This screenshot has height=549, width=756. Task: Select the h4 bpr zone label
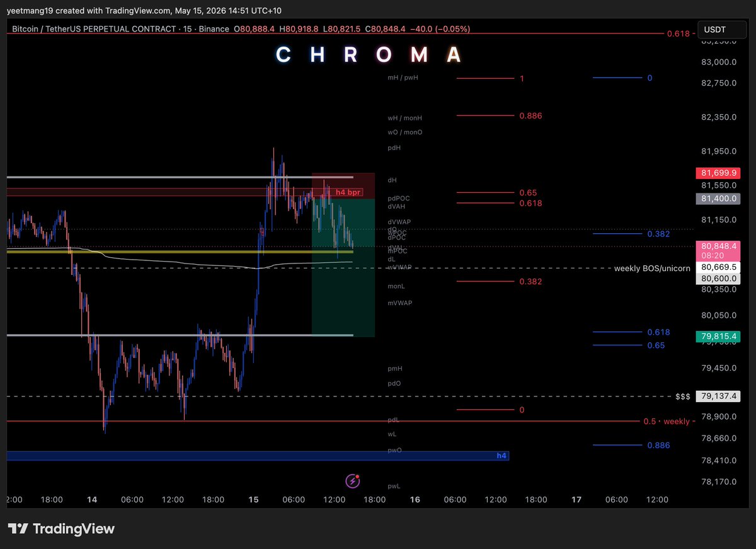pos(348,192)
